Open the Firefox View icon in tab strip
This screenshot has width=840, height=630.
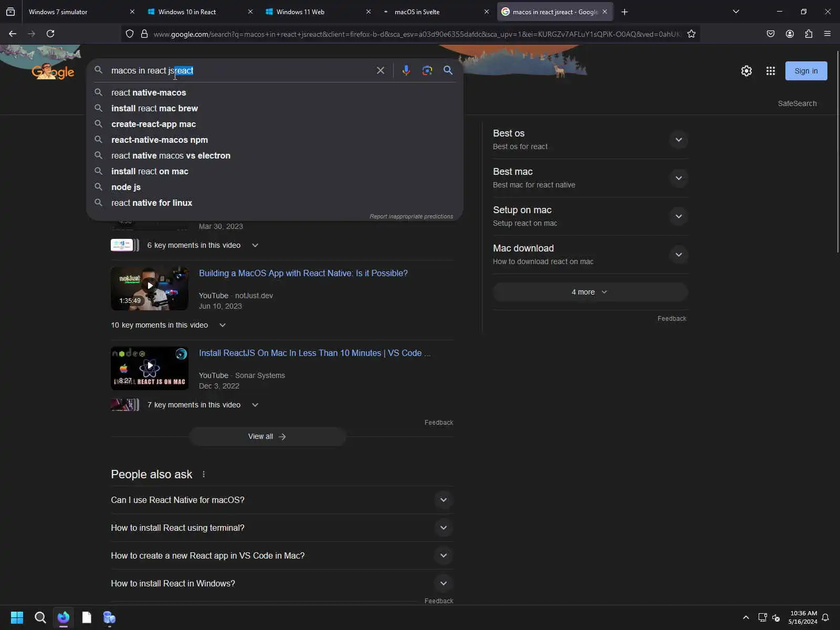10,12
